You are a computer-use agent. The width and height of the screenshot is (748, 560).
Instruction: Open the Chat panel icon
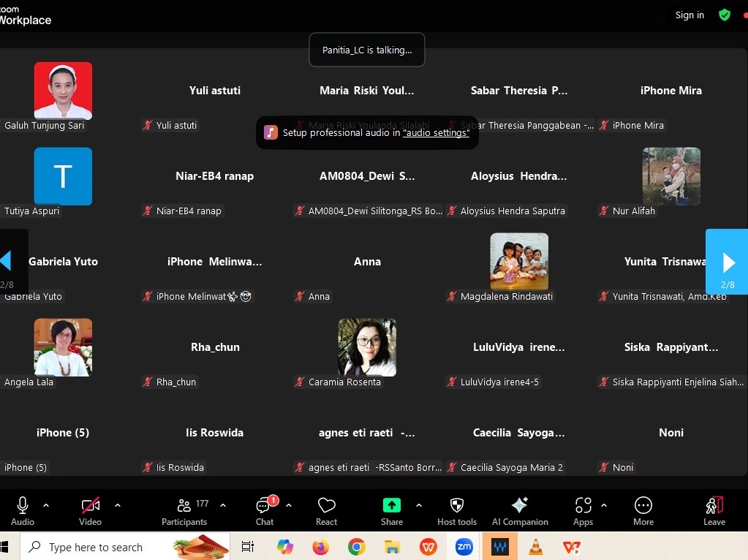coord(264,506)
